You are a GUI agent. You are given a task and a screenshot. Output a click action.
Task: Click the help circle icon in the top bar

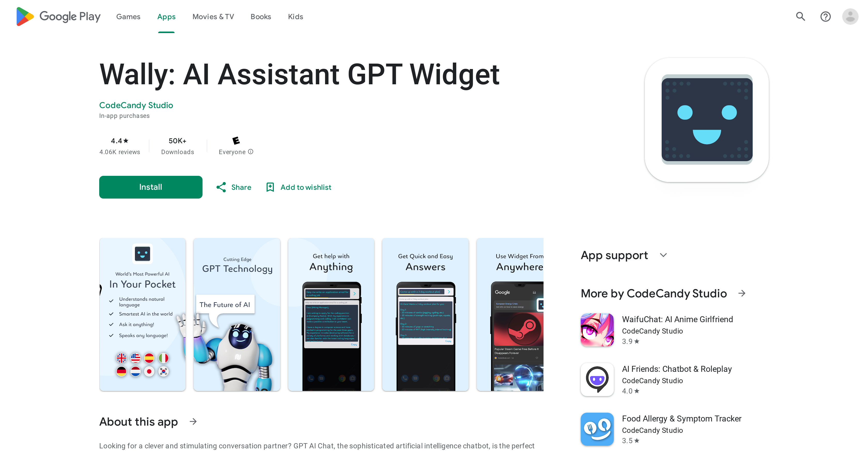826,16
